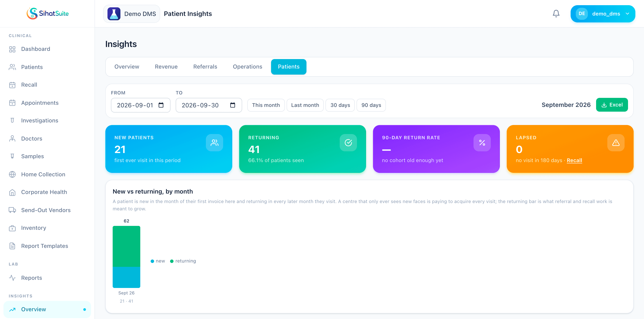Apply the This month preset
The image size is (644, 319).
[266, 105]
